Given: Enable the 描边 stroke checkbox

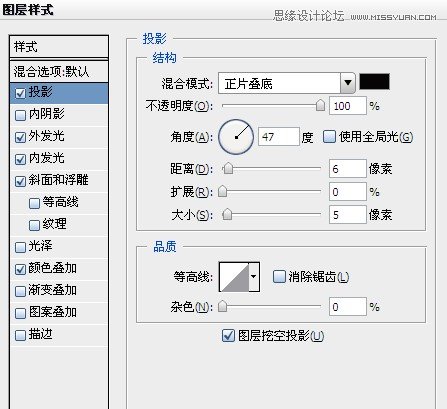Looking at the screenshot, I should click(x=20, y=335).
